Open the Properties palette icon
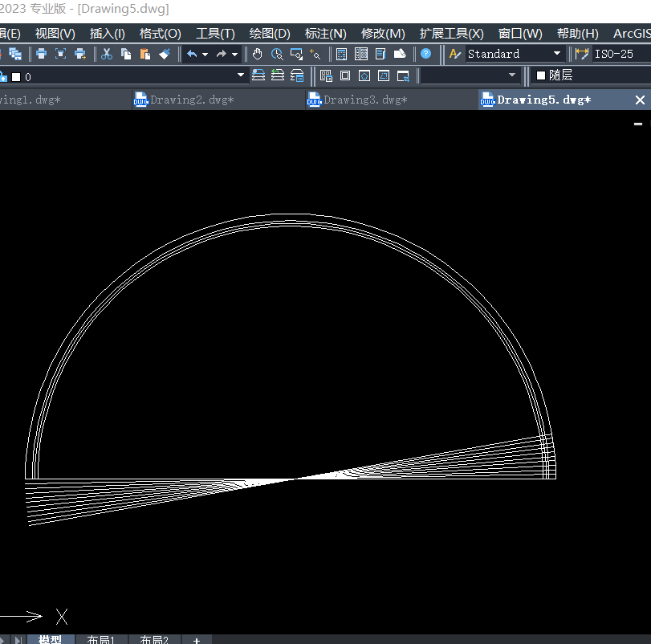Image resolution: width=651 pixels, height=644 pixels. point(342,54)
